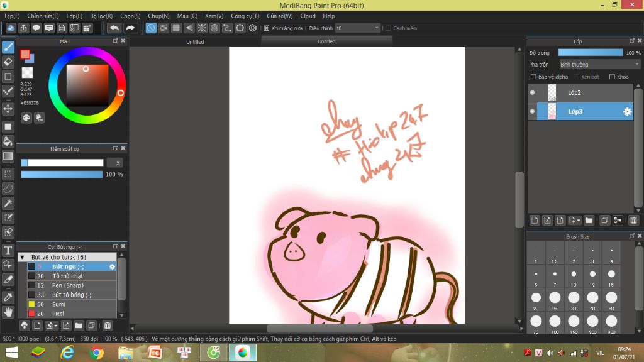Tick the Khóa layer lock checkbox
Viewport: 644px width, 362px height.
612,77
